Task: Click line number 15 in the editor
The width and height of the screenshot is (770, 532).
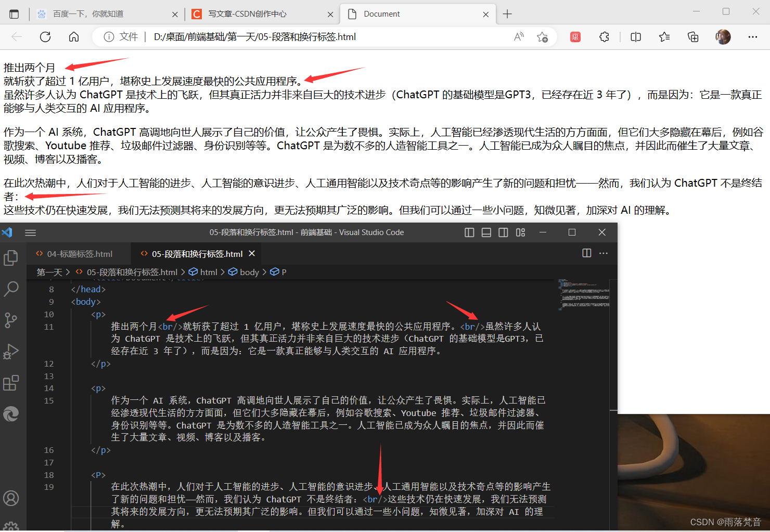Action: pyautogui.click(x=49, y=400)
